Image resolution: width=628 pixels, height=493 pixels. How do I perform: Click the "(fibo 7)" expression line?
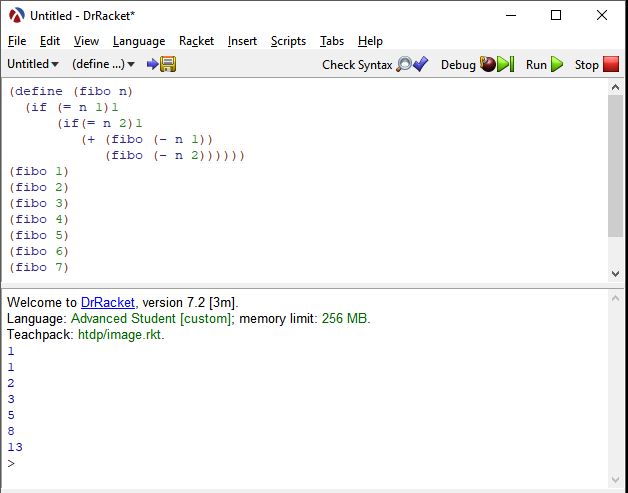[39, 268]
